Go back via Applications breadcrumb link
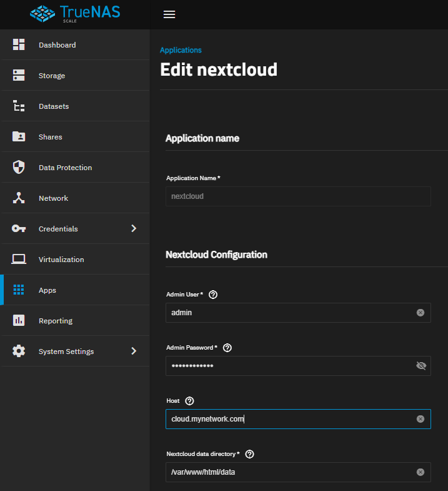 [181, 50]
